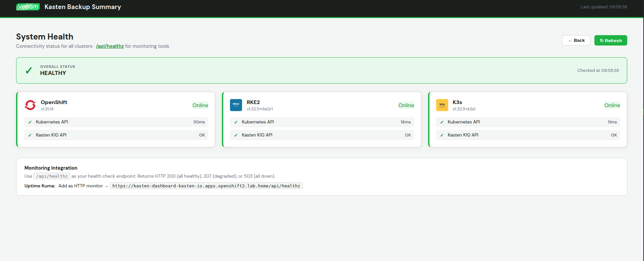Screen dimensions: 644x261
Task: Click the RKE2 cluster logo icon
Action: point(236,105)
